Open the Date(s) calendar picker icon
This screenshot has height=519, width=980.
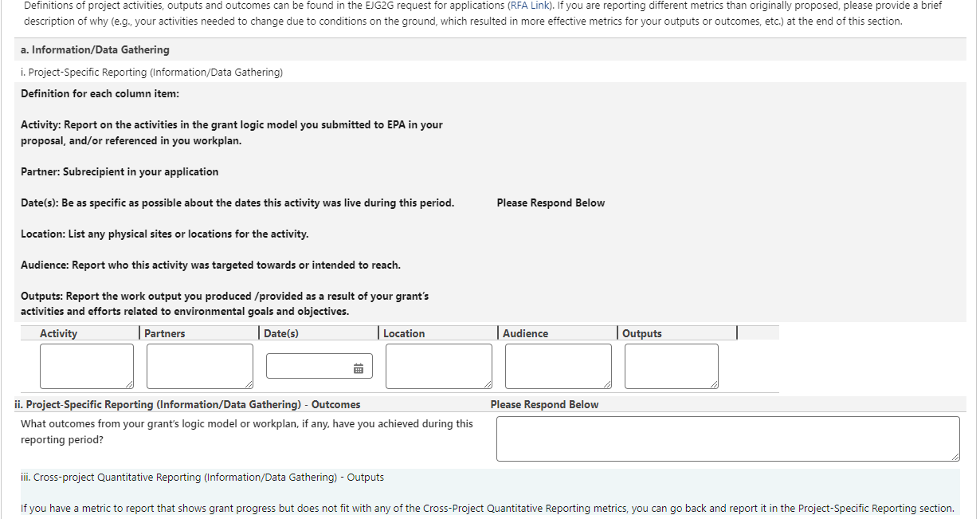pos(359,368)
